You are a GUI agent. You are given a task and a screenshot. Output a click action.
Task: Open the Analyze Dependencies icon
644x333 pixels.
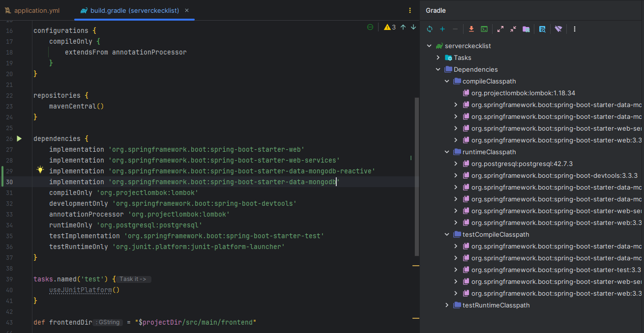pos(542,29)
